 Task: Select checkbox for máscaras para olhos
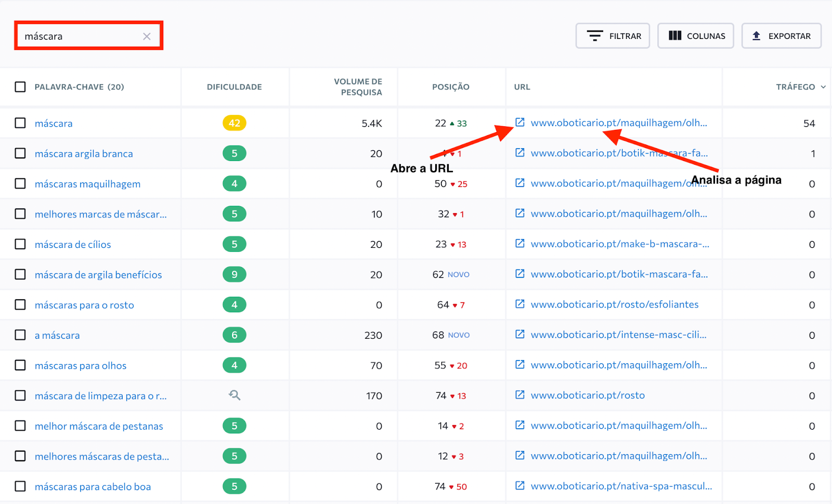[20, 365]
